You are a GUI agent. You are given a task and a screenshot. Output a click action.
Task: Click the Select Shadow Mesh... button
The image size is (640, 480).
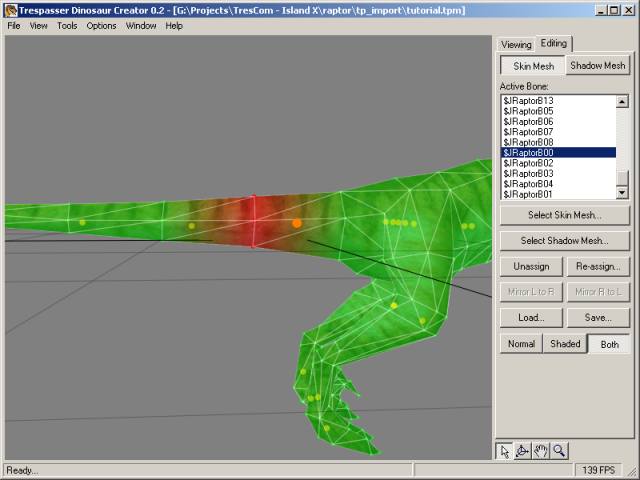coord(565,241)
